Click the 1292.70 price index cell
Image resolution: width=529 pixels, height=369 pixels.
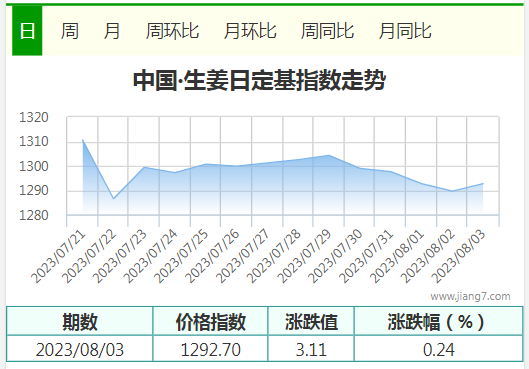point(211,349)
